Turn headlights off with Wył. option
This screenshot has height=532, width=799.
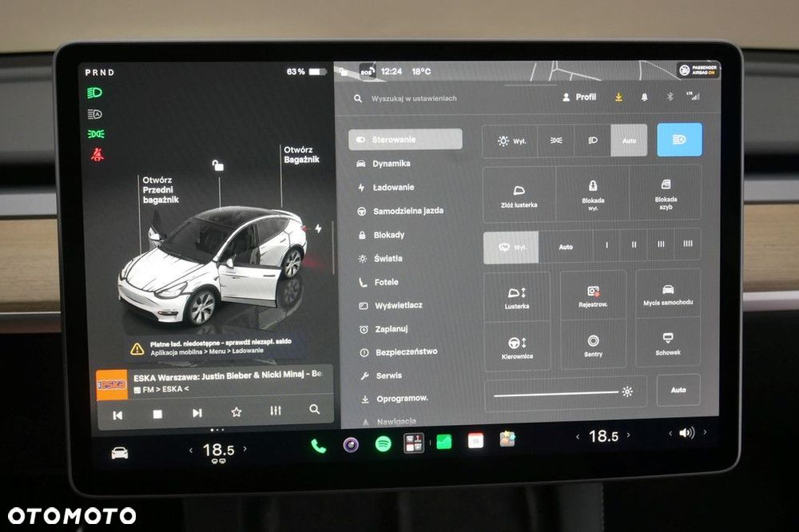[510, 141]
